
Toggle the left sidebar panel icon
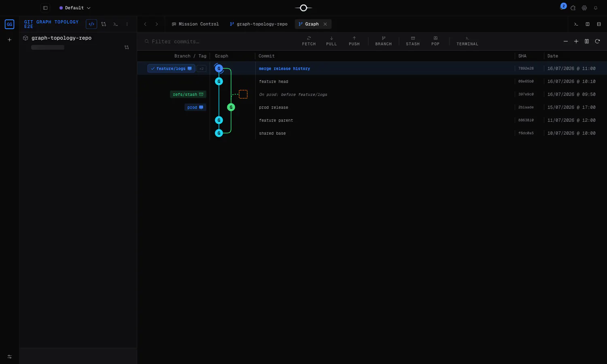pos(45,8)
